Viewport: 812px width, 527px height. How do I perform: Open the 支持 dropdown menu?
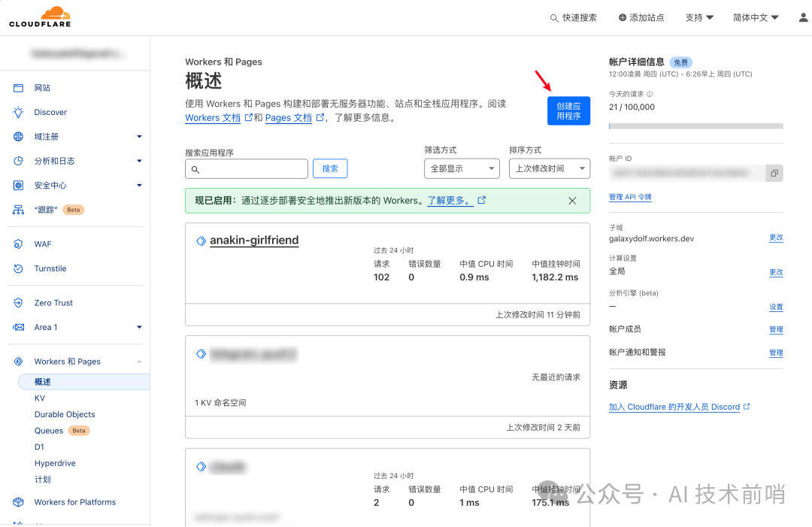pos(699,17)
